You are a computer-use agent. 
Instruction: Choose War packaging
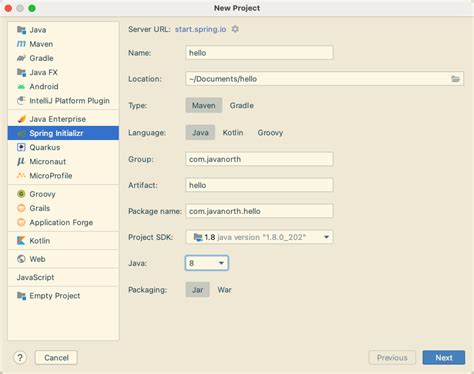point(224,290)
